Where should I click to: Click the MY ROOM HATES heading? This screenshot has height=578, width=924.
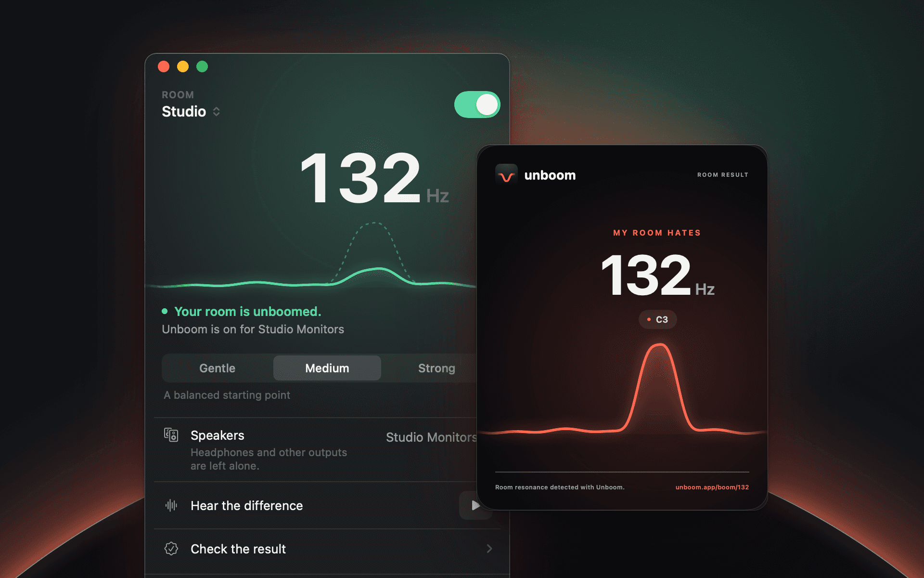coord(657,233)
